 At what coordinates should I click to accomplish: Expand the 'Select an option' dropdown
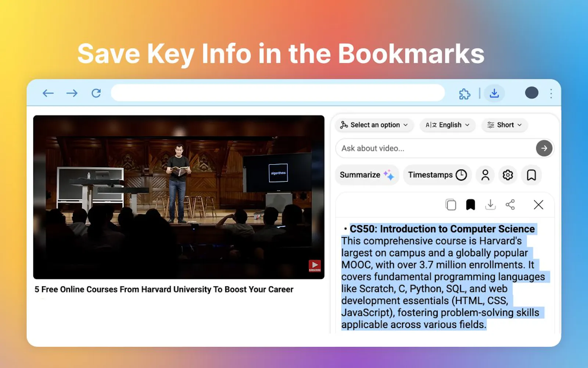click(374, 125)
